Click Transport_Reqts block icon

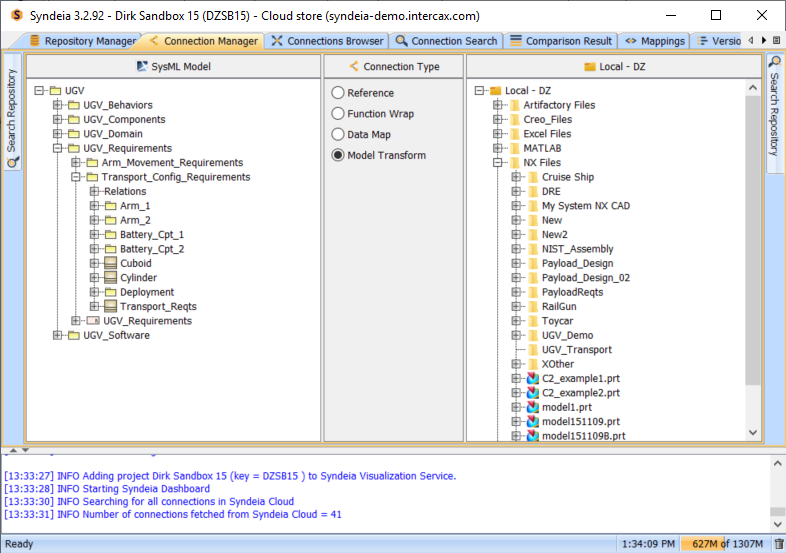[x=110, y=306]
